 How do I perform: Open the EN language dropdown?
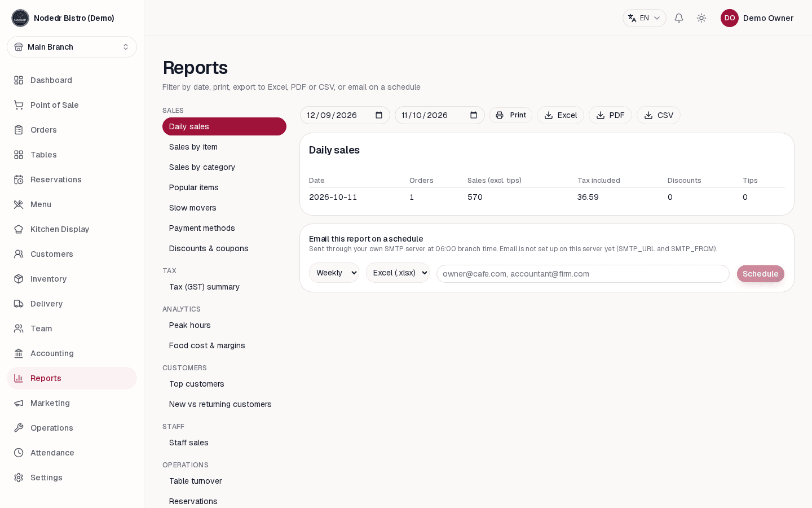(x=645, y=18)
